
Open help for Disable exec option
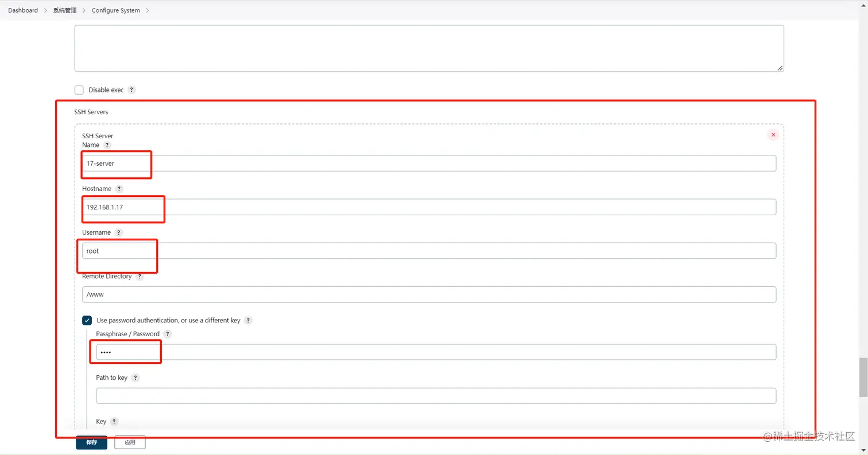pyautogui.click(x=132, y=90)
